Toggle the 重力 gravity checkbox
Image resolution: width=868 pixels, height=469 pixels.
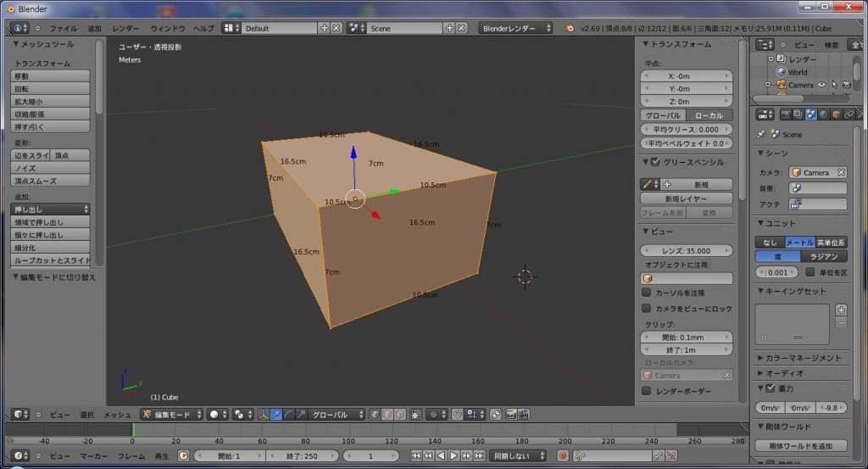click(770, 388)
